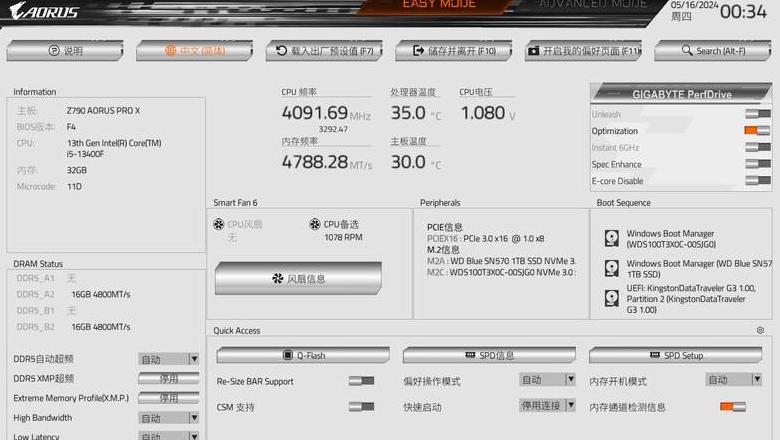Viewport: 780px width, 440px height.
Task: Click memory icon on SPD信息
Action: 470,355
